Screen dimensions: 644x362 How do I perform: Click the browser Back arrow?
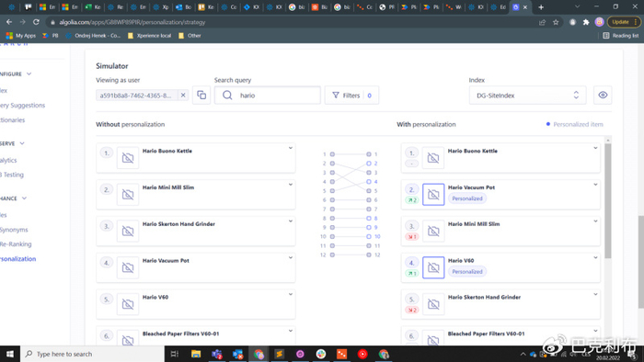point(9,22)
